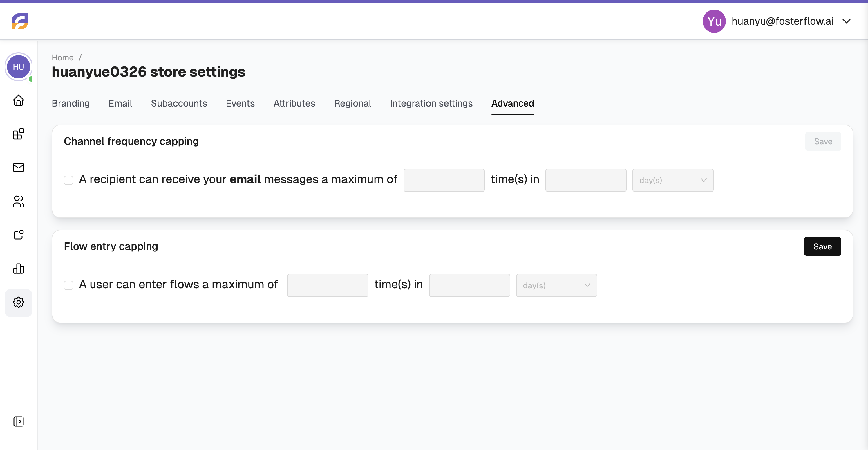Follow the Home breadcrumb link
The width and height of the screenshot is (868, 450).
pos(63,57)
